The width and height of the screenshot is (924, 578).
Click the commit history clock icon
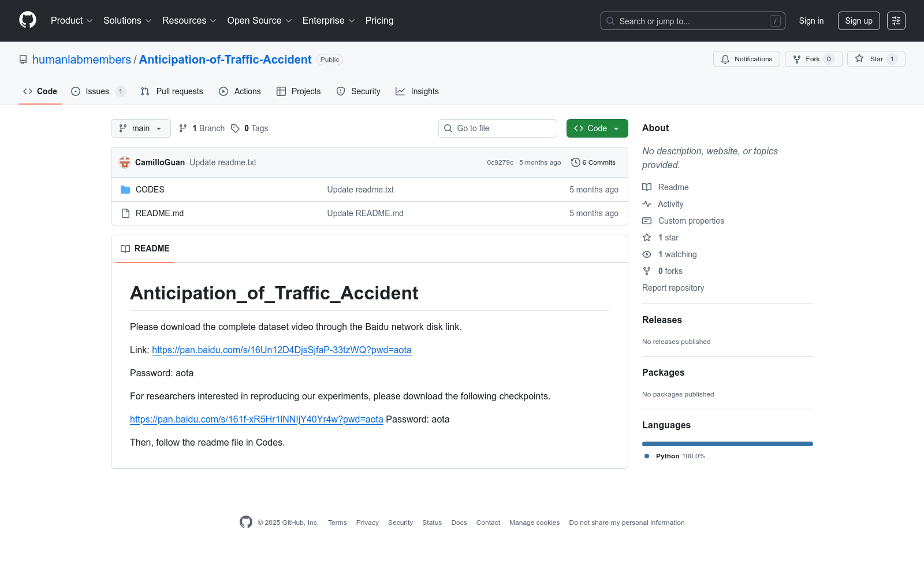click(x=575, y=162)
